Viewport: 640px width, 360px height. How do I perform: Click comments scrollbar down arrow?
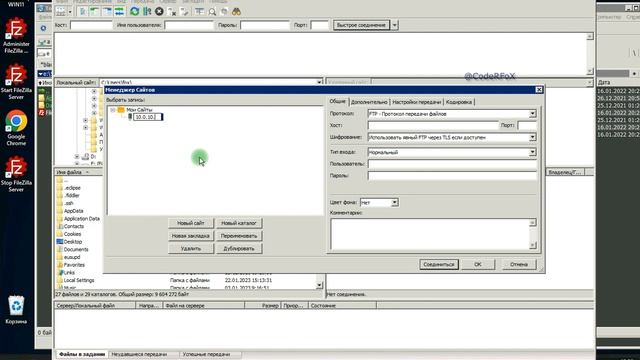(x=533, y=245)
